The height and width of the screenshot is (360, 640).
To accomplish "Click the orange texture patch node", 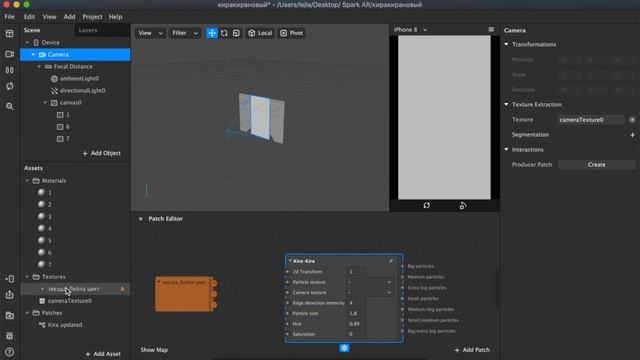I will click(184, 294).
